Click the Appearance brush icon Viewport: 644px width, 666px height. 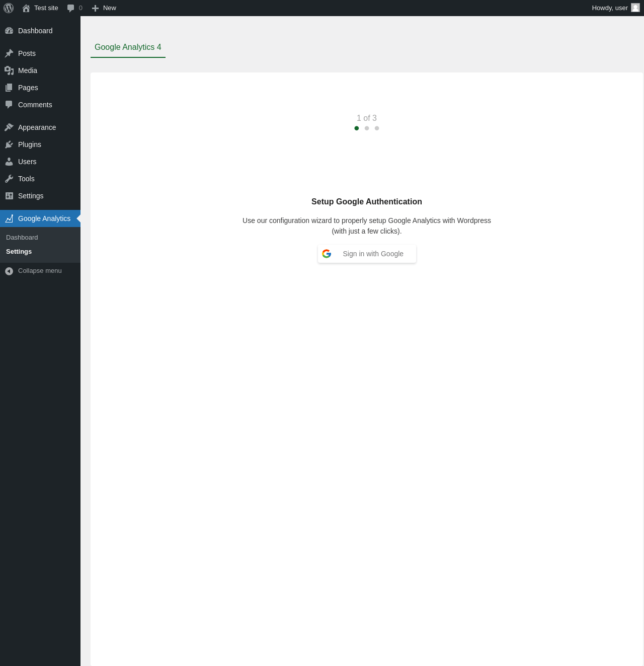pos(9,127)
